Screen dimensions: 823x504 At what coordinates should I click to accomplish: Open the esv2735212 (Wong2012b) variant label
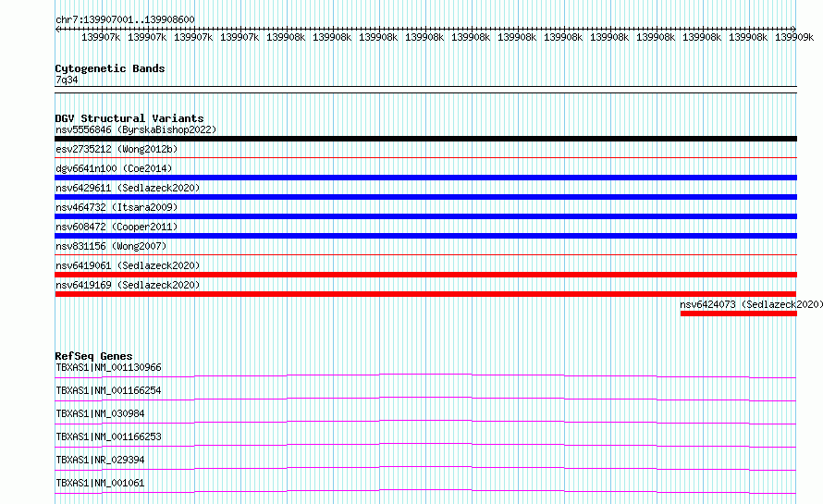point(117,149)
